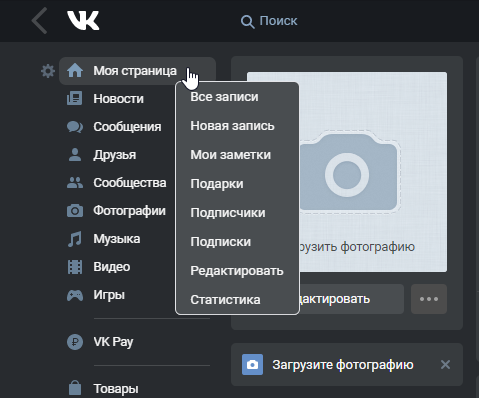Viewport: 479px width, 398px height.
Task: Click the Сообщения chat bubbles icon
Action: tap(75, 127)
